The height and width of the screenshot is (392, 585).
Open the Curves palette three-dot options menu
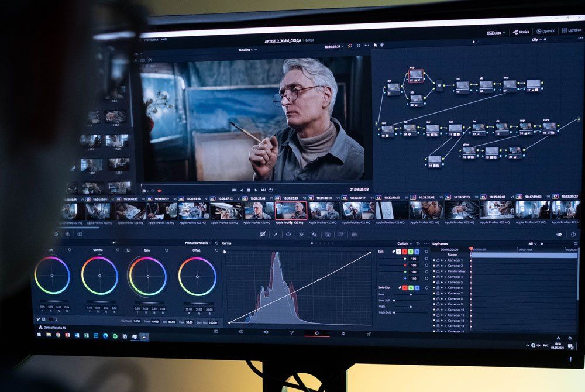pyautogui.click(x=426, y=243)
